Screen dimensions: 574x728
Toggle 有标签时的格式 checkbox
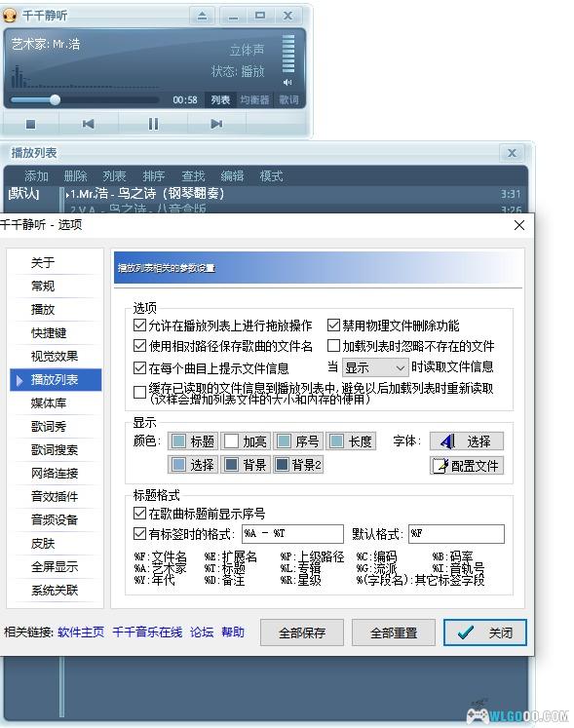click(x=139, y=534)
